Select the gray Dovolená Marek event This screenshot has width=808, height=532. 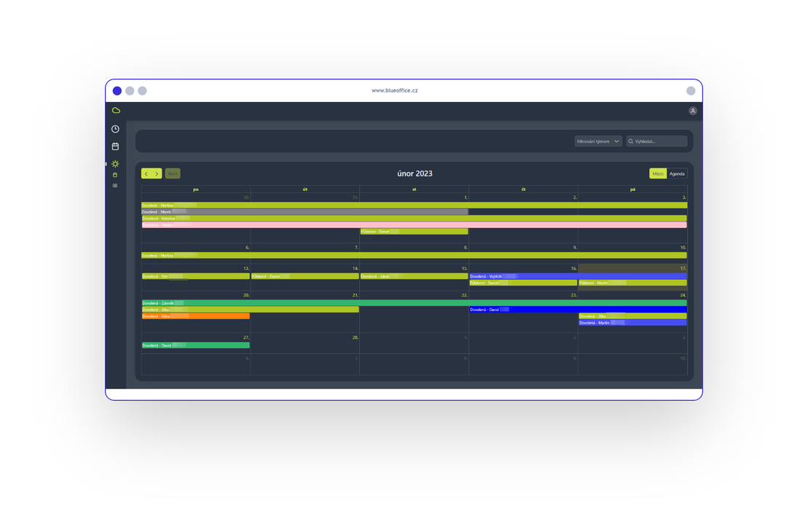click(x=305, y=212)
